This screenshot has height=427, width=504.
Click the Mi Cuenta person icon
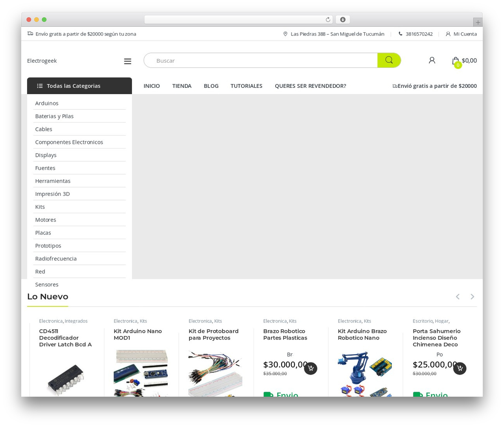click(448, 34)
